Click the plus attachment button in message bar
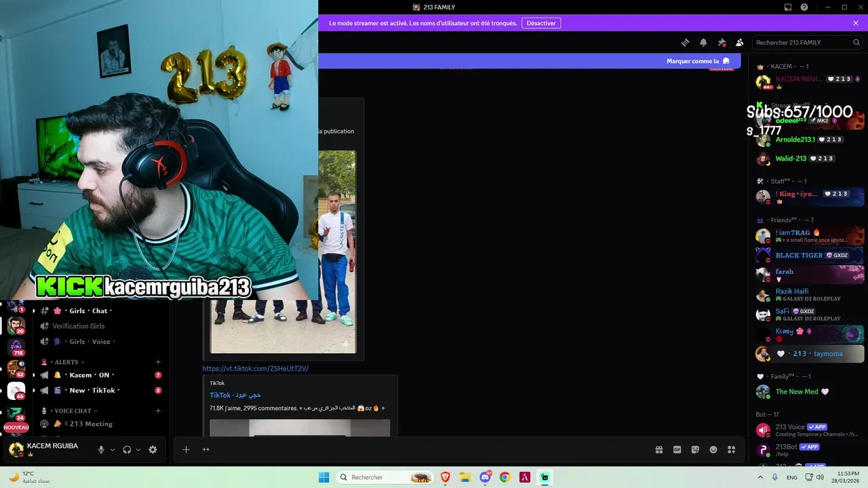 click(186, 449)
